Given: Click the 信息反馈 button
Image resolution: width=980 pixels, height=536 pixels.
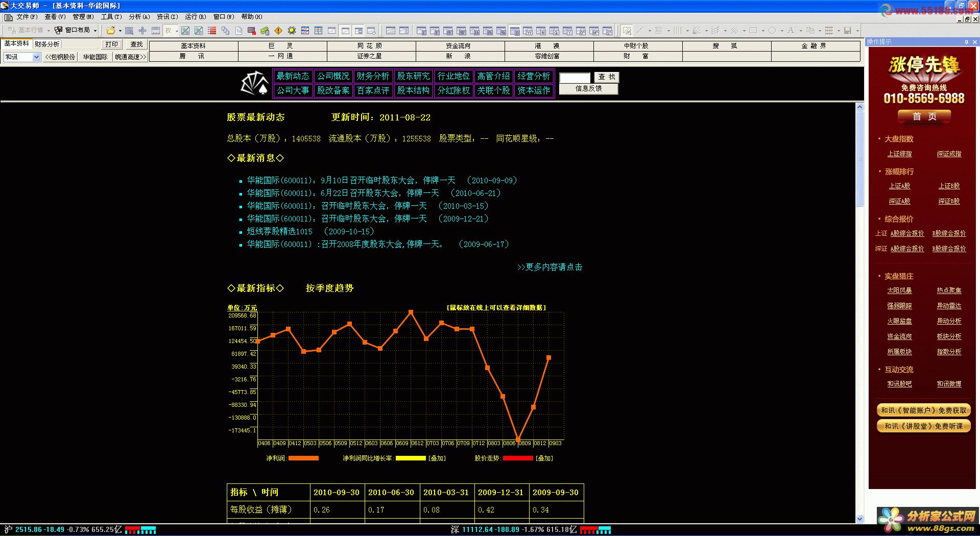Looking at the screenshot, I should tap(588, 89).
